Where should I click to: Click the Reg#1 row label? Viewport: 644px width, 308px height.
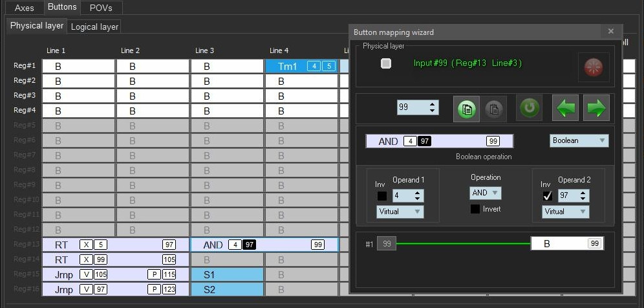click(x=25, y=65)
